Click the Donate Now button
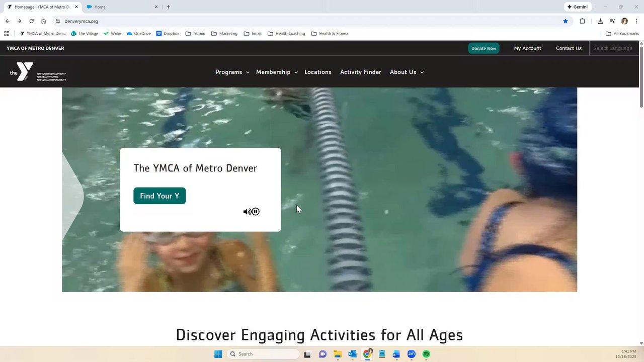The height and width of the screenshot is (362, 644). tap(484, 48)
